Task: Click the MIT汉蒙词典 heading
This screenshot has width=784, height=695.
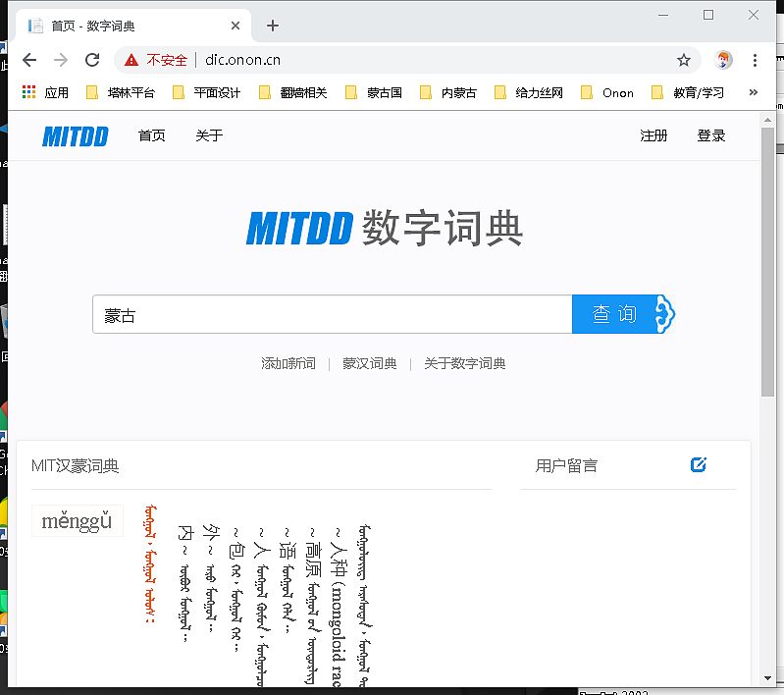Action: [x=75, y=466]
